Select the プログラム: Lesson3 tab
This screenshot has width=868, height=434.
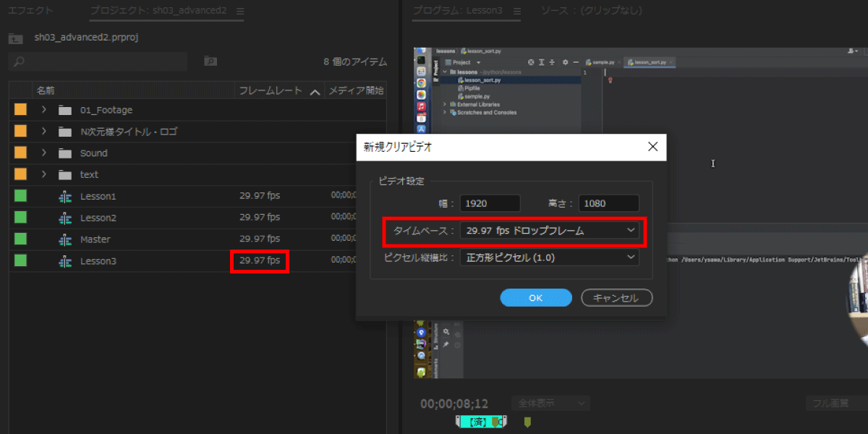pyautogui.click(x=458, y=11)
